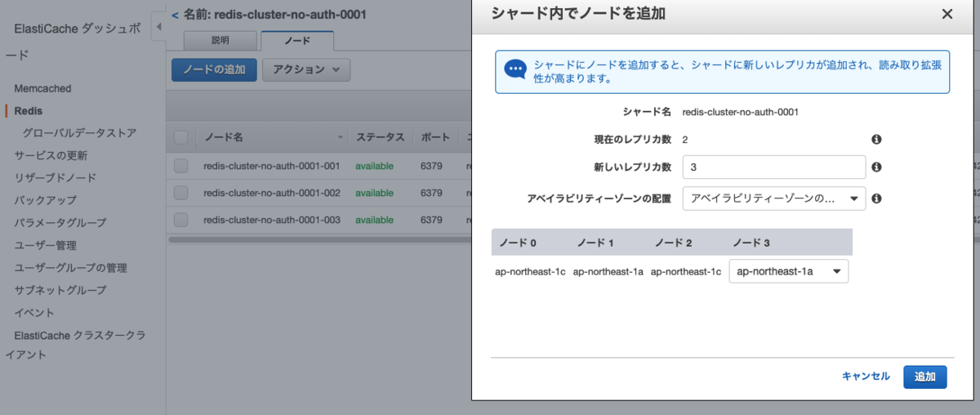Open ユーザー管理 in sidebar
The width and height of the screenshot is (980, 415).
tap(45, 245)
